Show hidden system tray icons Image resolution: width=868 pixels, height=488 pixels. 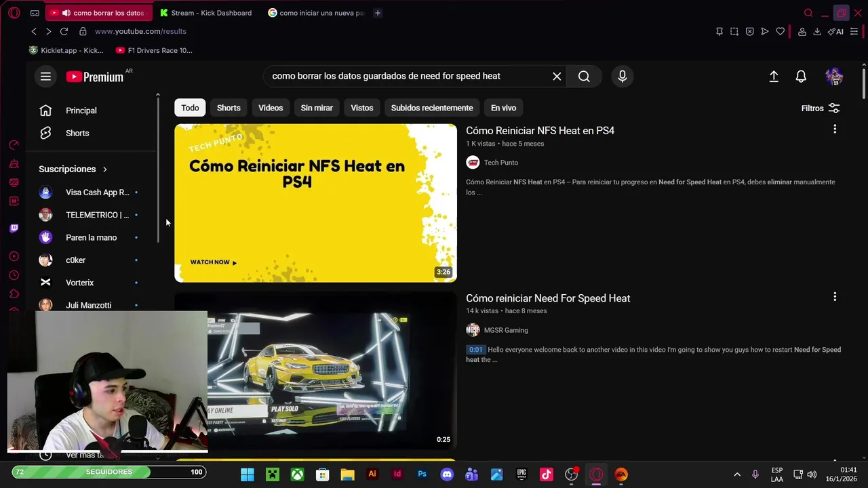(x=737, y=474)
